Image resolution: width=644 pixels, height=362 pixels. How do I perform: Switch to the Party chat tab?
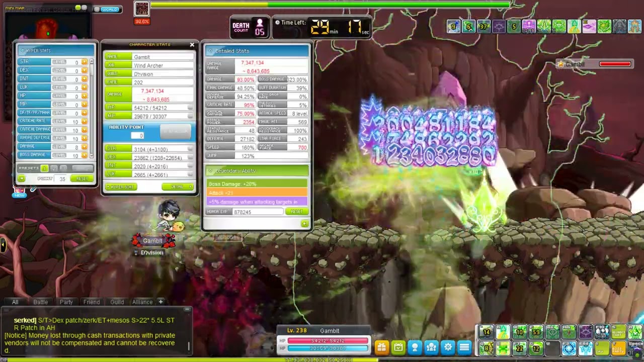[x=66, y=302]
